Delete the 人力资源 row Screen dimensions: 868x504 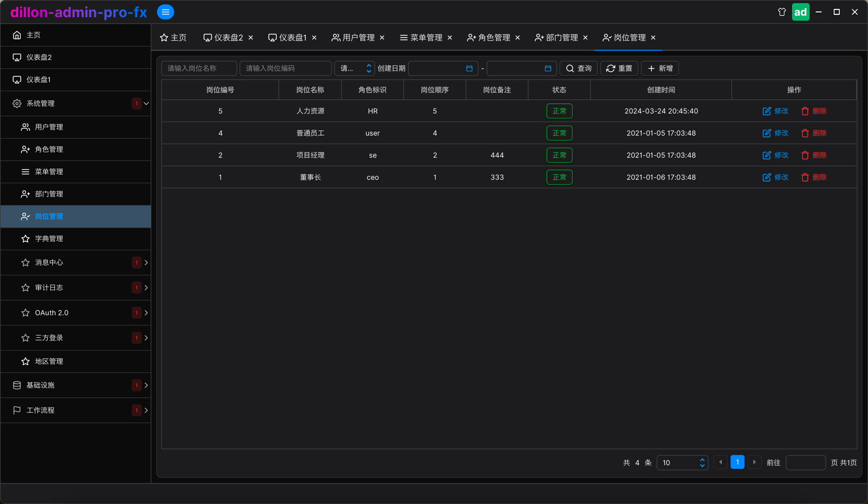click(x=814, y=111)
